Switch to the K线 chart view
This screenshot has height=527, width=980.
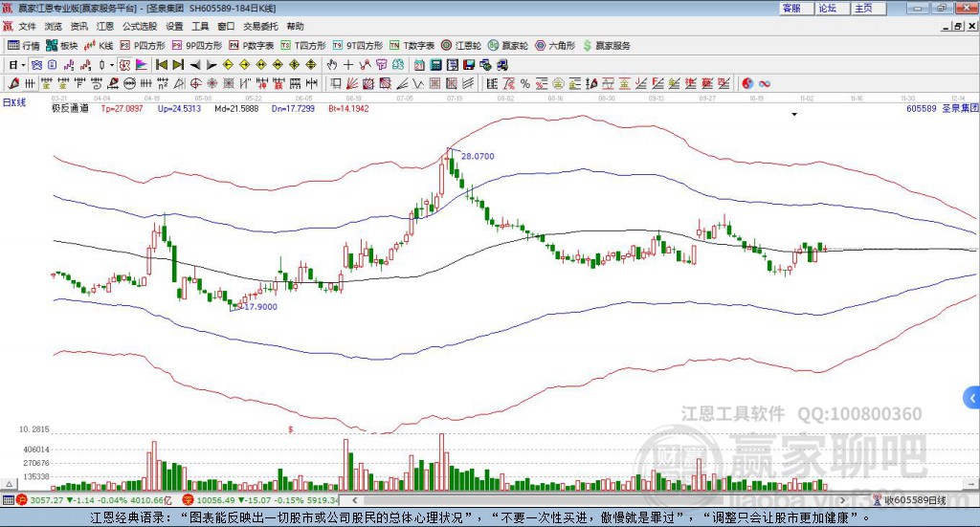pos(99,46)
